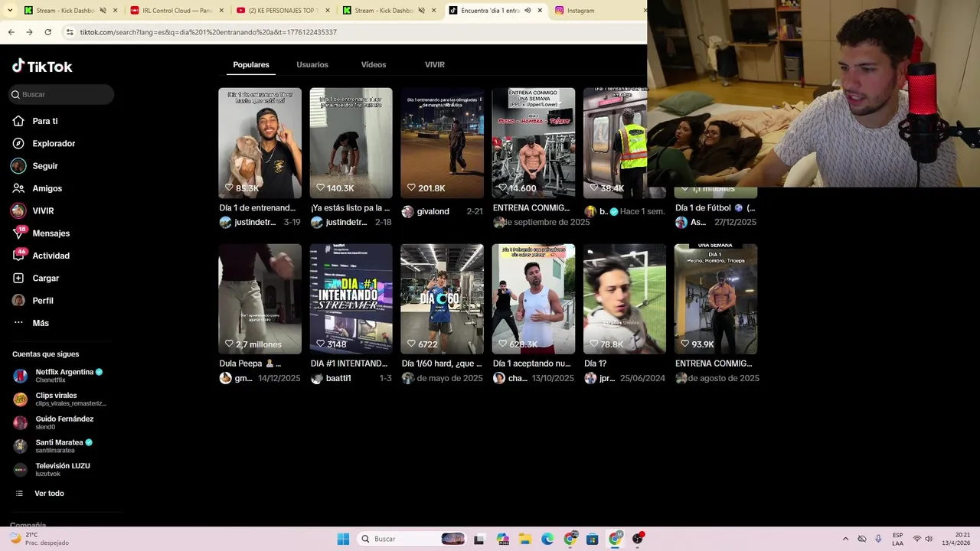Image resolution: width=980 pixels, height=551 pixels.
Task: View site information icon in address bar
Action: tap(70, 32)
